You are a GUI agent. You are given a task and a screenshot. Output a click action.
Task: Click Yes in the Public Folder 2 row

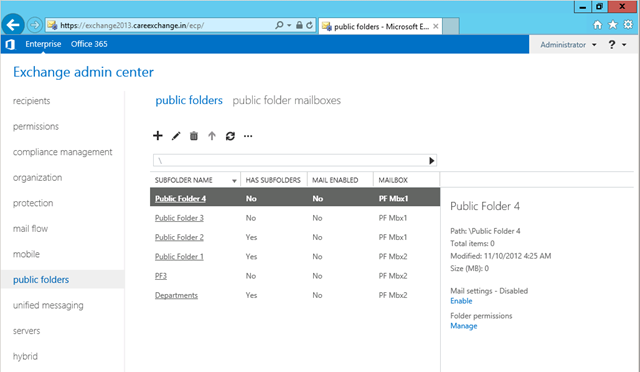tap(251, 237)
